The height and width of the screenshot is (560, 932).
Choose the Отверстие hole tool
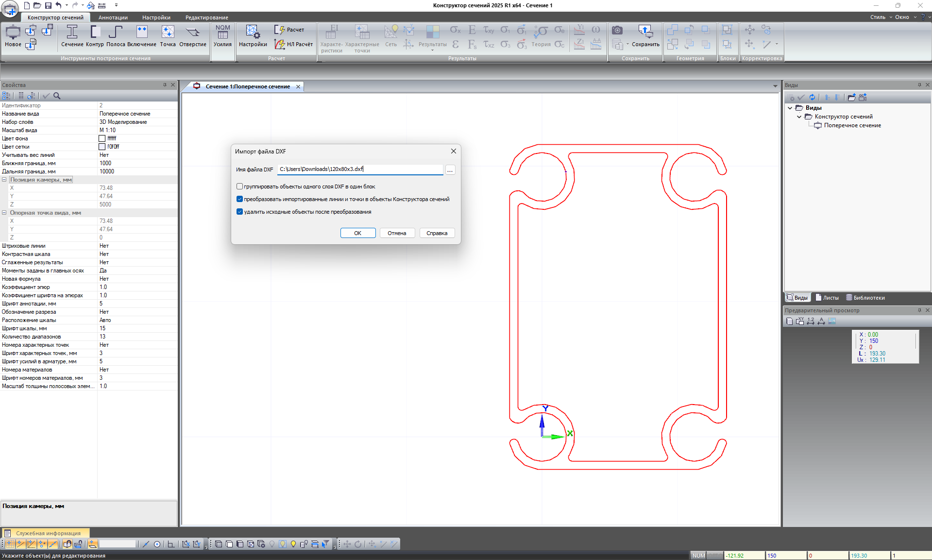tap(193, 36)
